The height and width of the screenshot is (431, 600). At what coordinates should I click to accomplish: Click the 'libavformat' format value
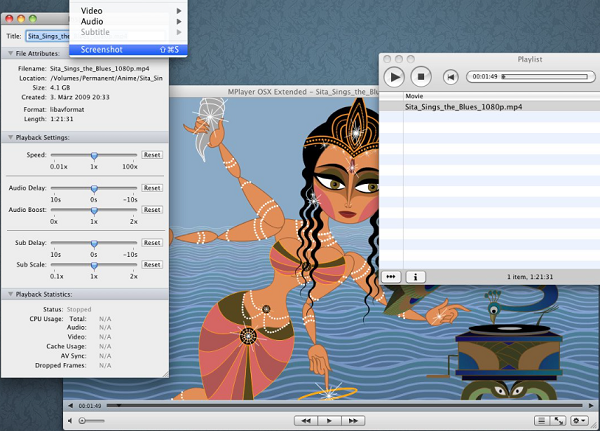tap(67, 109)
